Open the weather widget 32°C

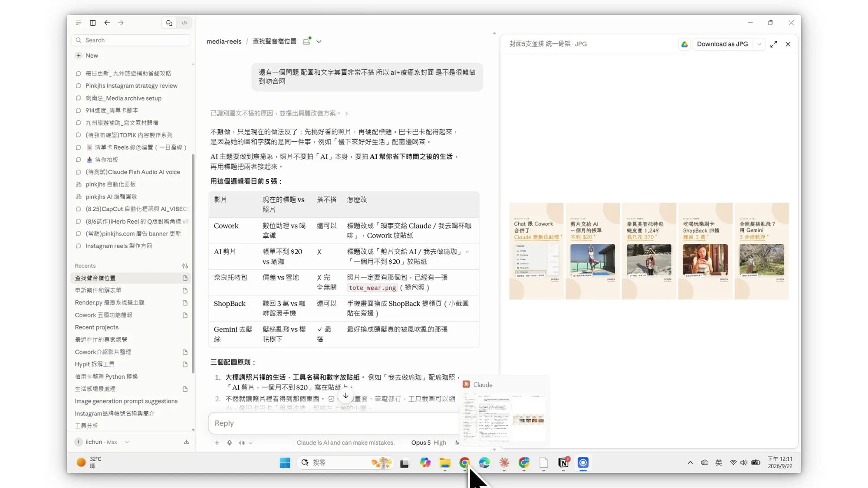tap(89, 462)
